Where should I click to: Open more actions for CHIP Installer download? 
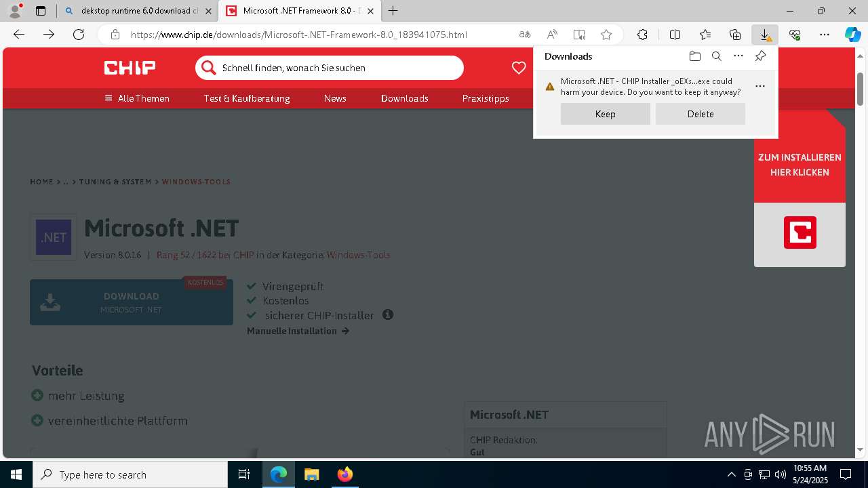[x=760, y=86]
